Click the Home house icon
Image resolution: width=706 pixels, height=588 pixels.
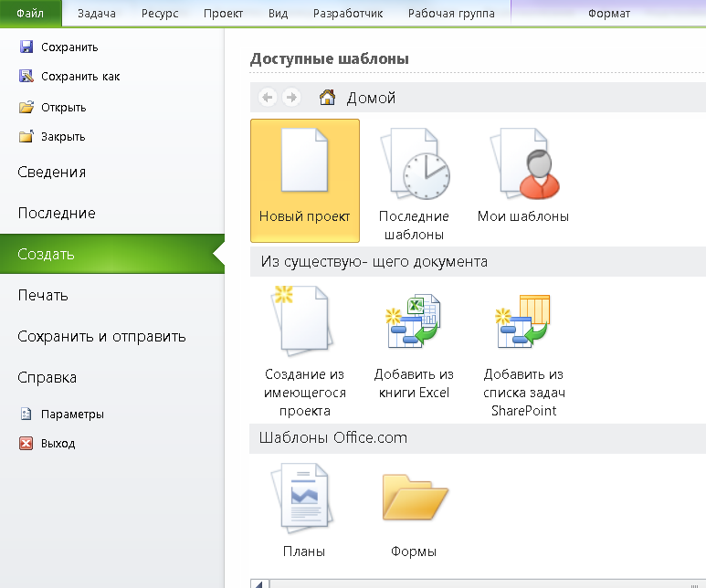click(x=327, y=98)
